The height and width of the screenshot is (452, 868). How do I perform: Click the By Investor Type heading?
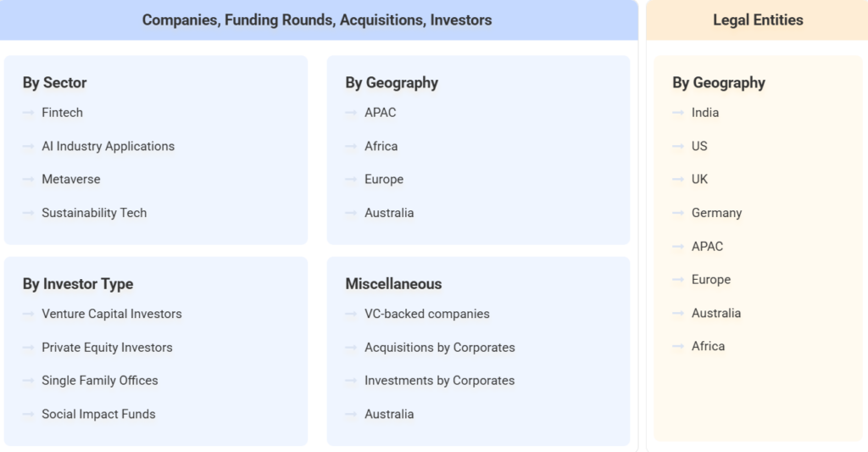pos(78,284)
